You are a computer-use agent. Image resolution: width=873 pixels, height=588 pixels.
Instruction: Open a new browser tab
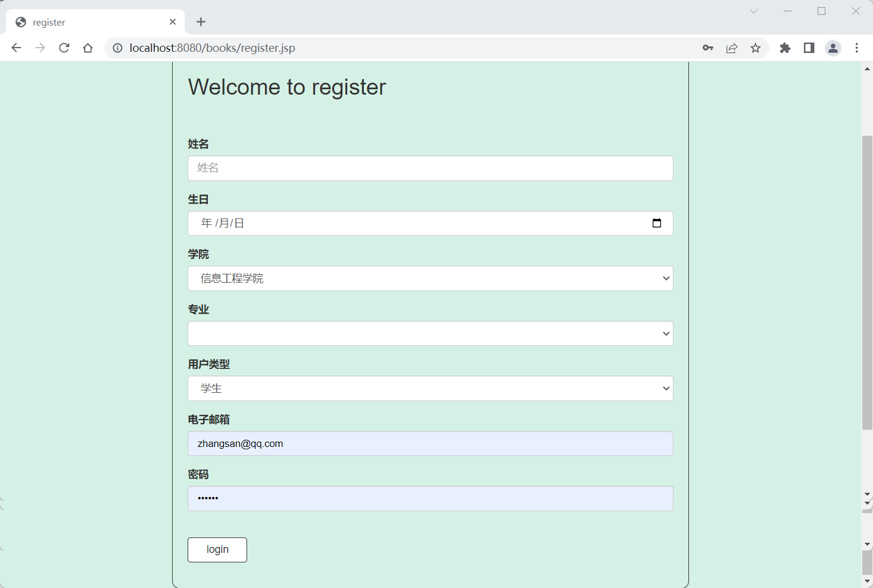click(201, 22)
